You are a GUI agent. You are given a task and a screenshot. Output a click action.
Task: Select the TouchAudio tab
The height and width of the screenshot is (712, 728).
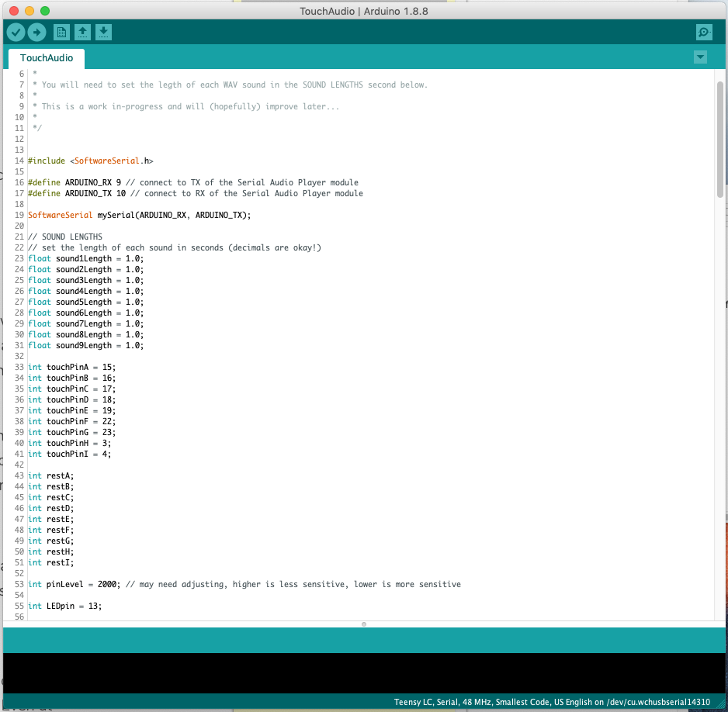pyautogui.click(x=47, y=58)
